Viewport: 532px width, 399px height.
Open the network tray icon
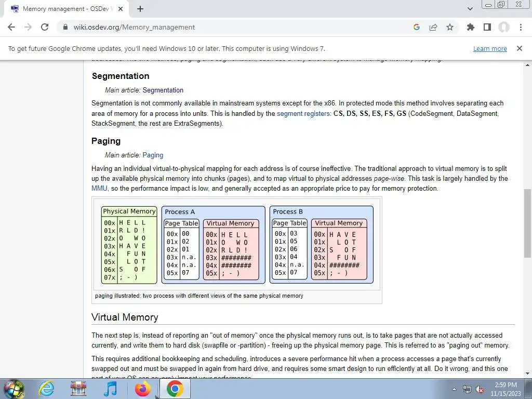tap(467, 389)
